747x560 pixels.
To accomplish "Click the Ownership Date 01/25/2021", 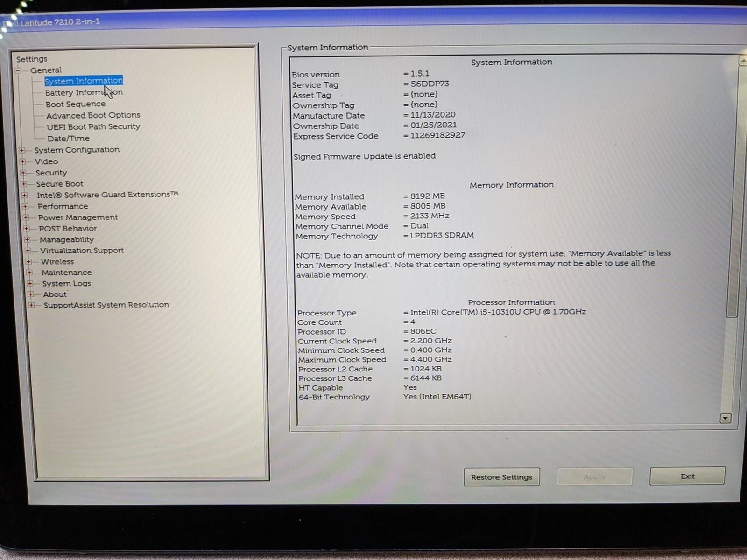I will pos(434,125).
